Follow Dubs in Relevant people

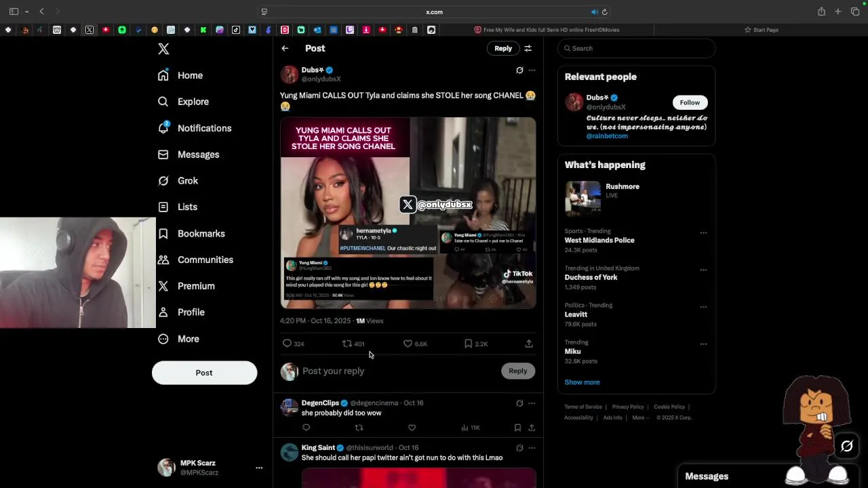click(x=690, y=102)
